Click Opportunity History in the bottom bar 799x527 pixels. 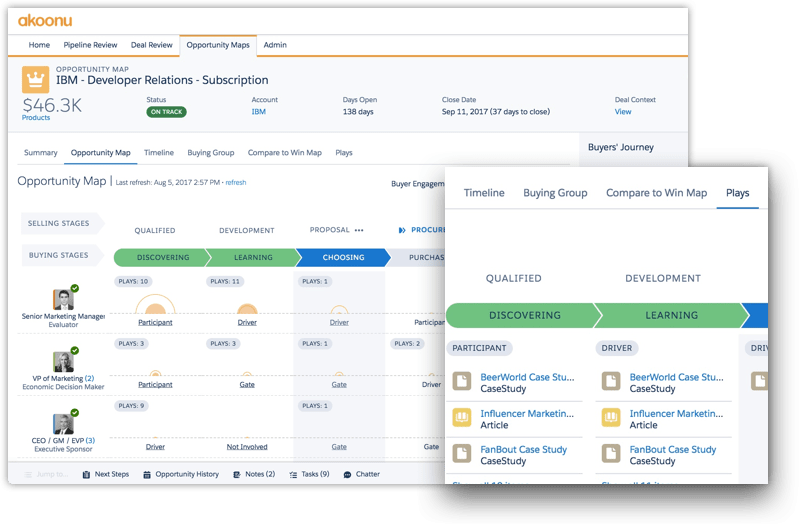click(x=187, y=475)
